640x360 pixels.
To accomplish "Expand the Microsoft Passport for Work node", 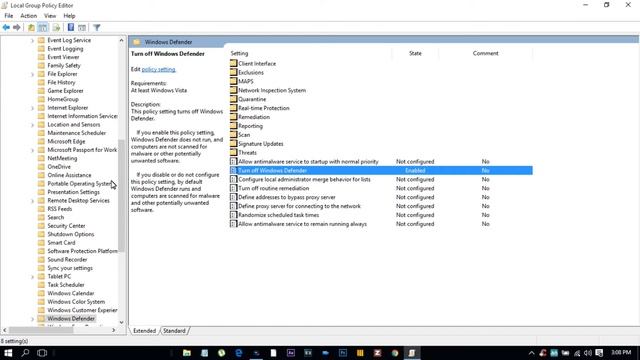I will (32, 150).
